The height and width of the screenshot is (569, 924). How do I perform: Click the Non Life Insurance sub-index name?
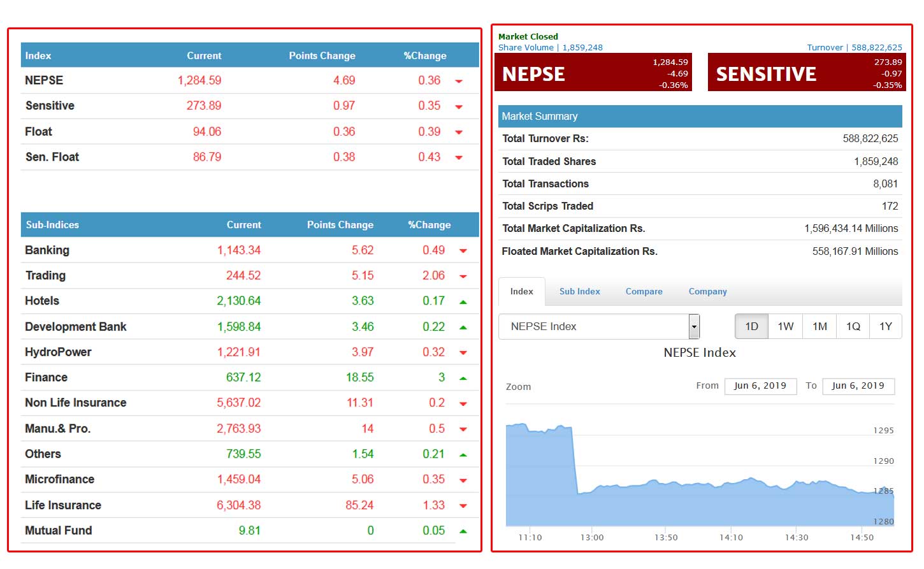click(76, 403)
